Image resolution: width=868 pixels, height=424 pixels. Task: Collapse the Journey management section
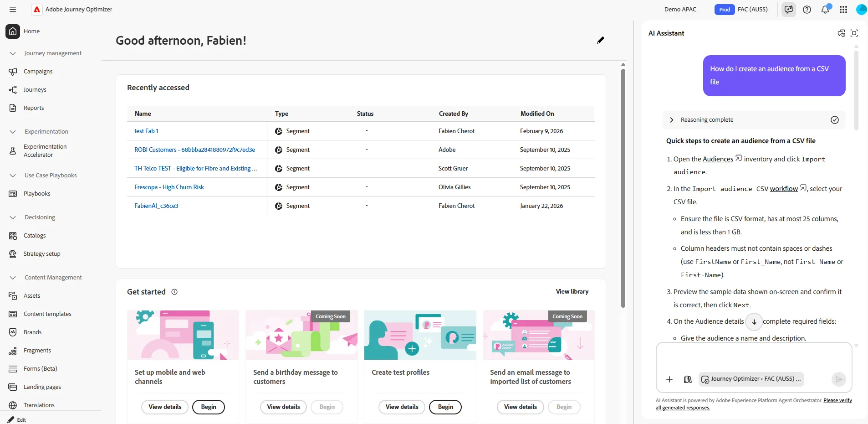coord(13,53)
